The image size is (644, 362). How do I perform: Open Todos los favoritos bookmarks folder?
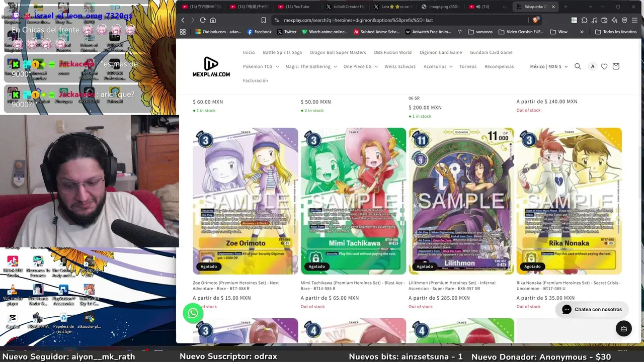pos(616,32)
